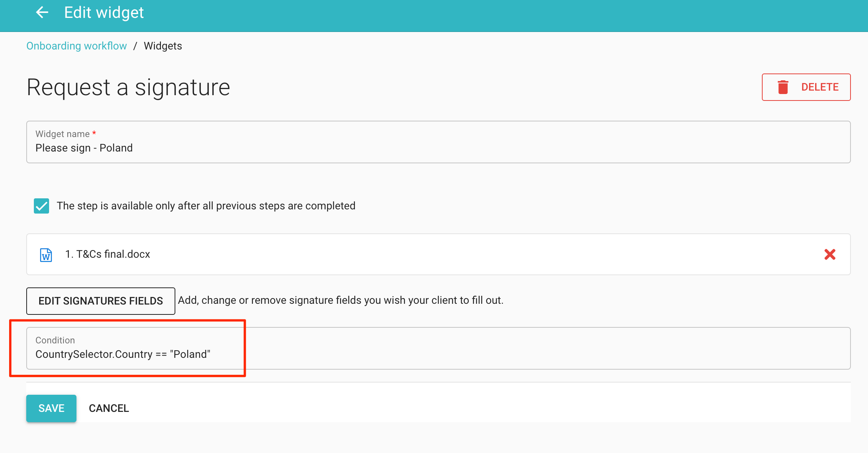868x453 pixels.
Task: Click into the Condition expression field
Action: [x=437, y=354]
